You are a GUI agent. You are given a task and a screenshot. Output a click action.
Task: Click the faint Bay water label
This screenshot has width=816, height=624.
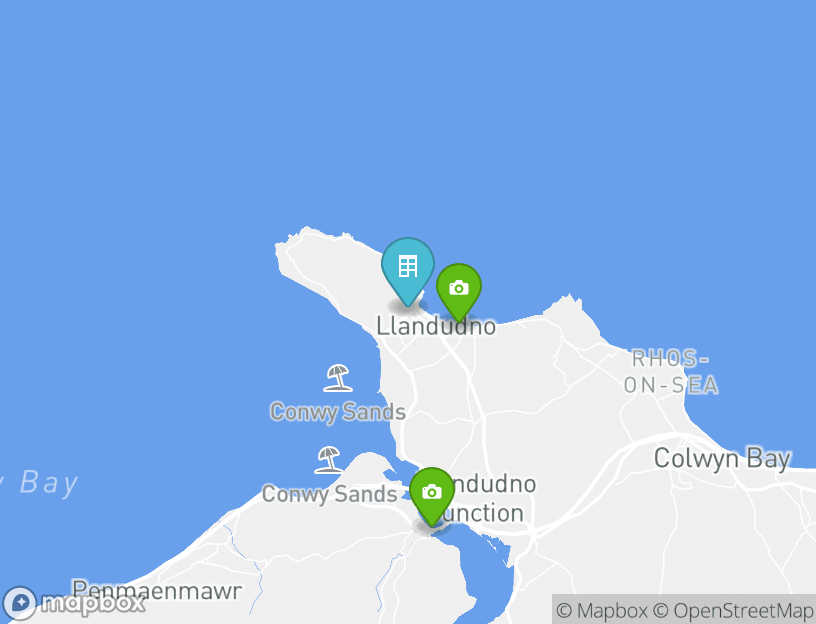(48, 483)
